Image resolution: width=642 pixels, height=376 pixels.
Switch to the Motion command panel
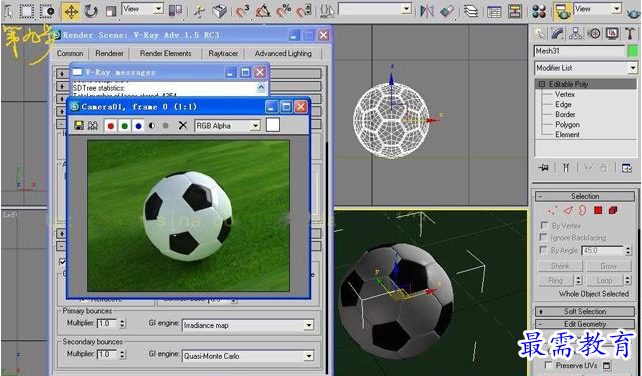pyautogui.click(x=594, y=34)
